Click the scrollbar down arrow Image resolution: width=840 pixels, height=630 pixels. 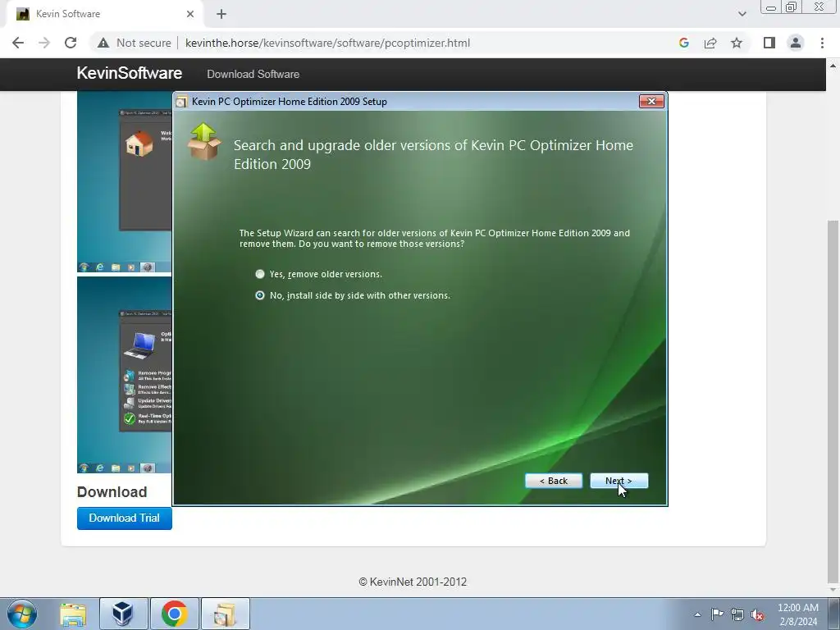click(x=833, y=590)
